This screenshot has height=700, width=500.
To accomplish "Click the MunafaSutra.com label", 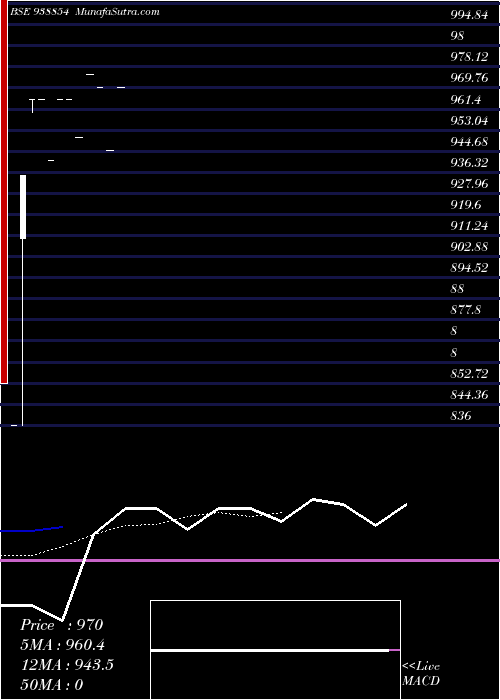I will [117, 12].
